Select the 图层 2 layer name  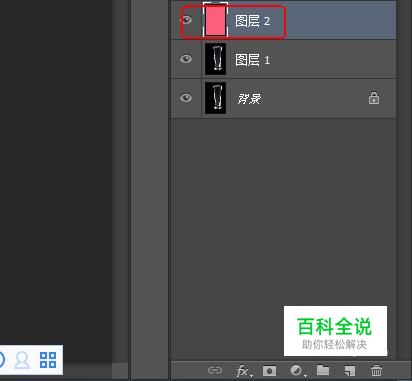click(x=252, y=21)
